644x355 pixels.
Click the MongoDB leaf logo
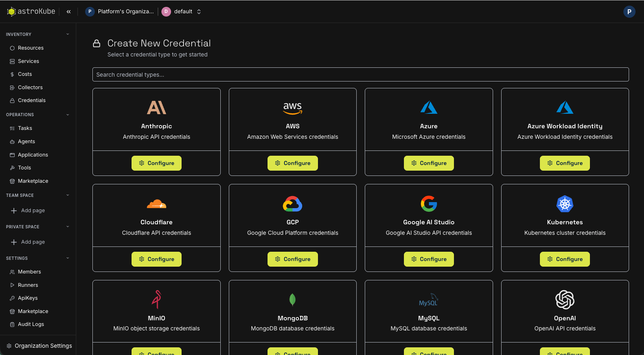(x=293, y=300)
